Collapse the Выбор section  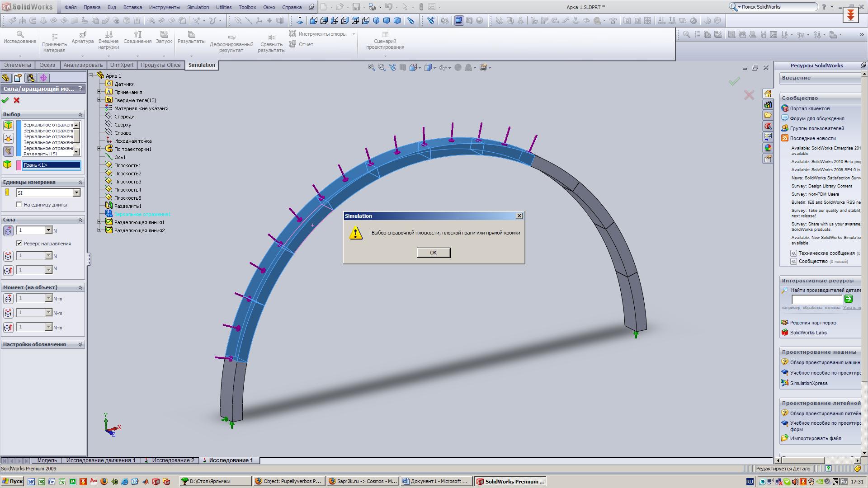pyautogui.click(x=80, y=114)
